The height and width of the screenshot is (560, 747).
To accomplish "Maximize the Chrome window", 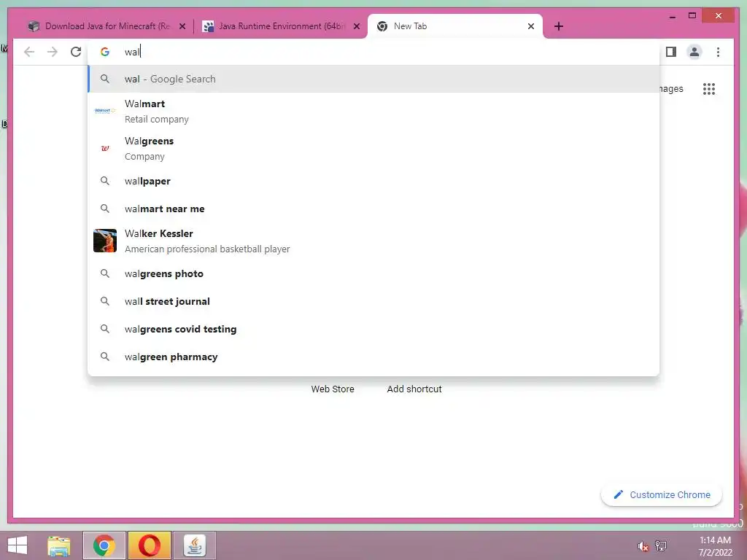I will (x=692, y=16).
